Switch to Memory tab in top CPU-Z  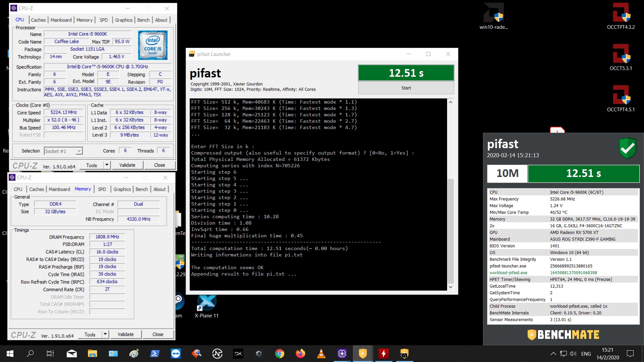[x=84, y=20]
